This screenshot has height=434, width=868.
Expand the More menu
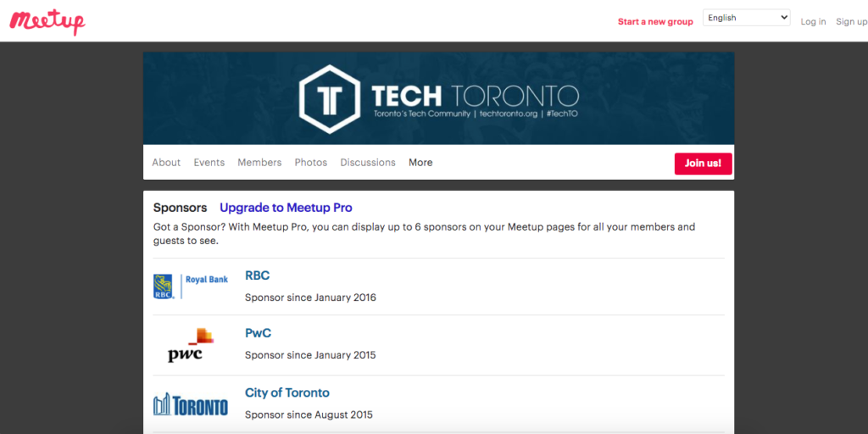coord(420,163)
